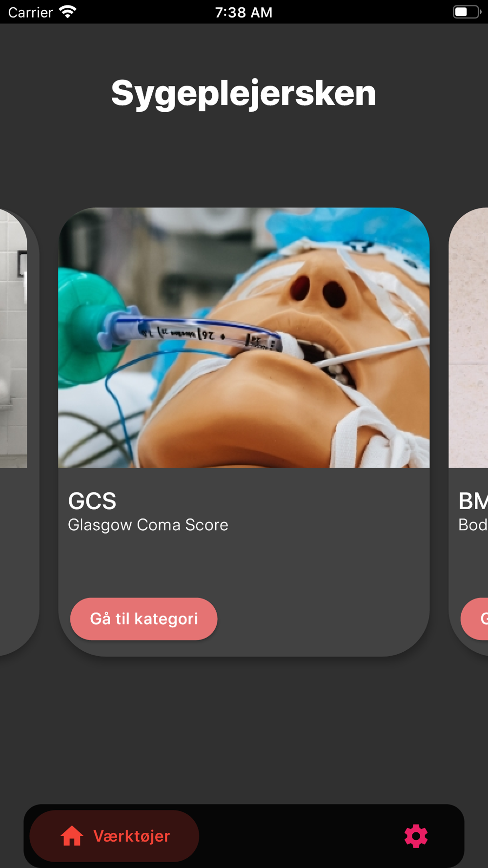The height and width of the screenshot is (868, 488).
Task: Tap the Body subtitle on BMI card
Action: point(473,525)
